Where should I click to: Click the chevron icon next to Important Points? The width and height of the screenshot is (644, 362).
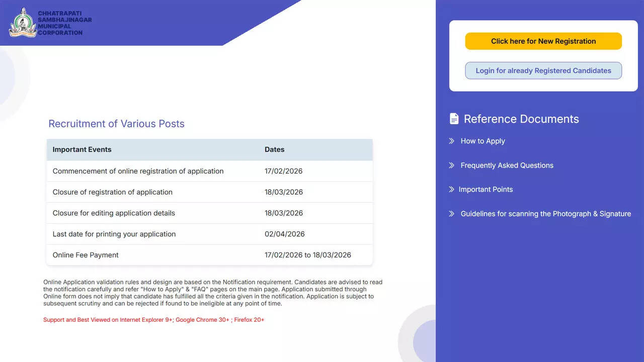[452, 189]
